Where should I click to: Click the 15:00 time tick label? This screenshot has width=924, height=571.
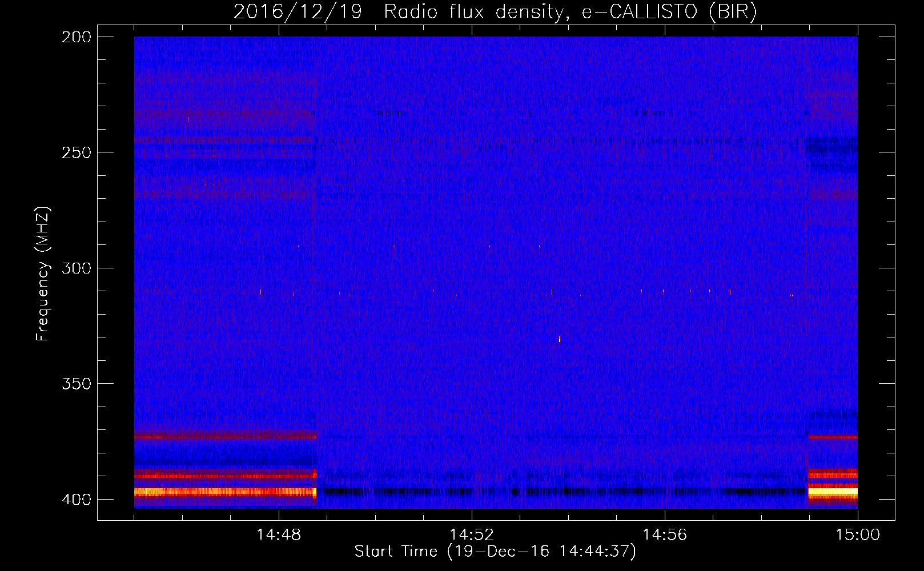[858, 535]
